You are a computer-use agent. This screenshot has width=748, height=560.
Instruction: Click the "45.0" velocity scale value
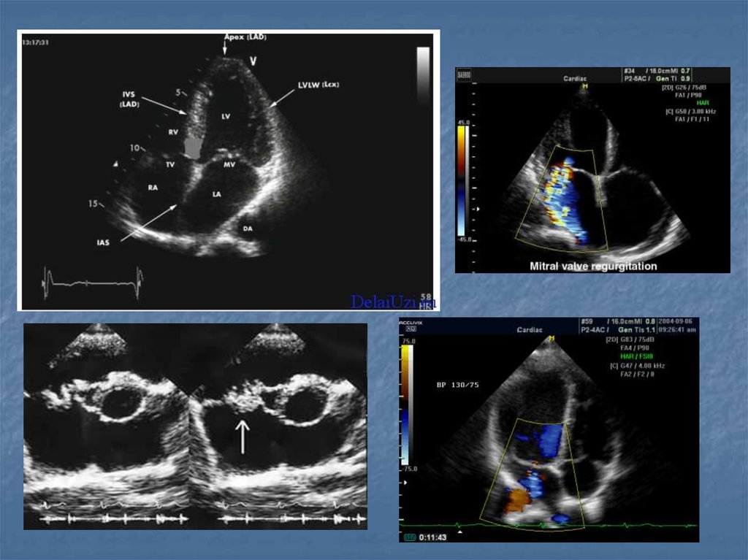pyautogui.click(x=464, y=123)
